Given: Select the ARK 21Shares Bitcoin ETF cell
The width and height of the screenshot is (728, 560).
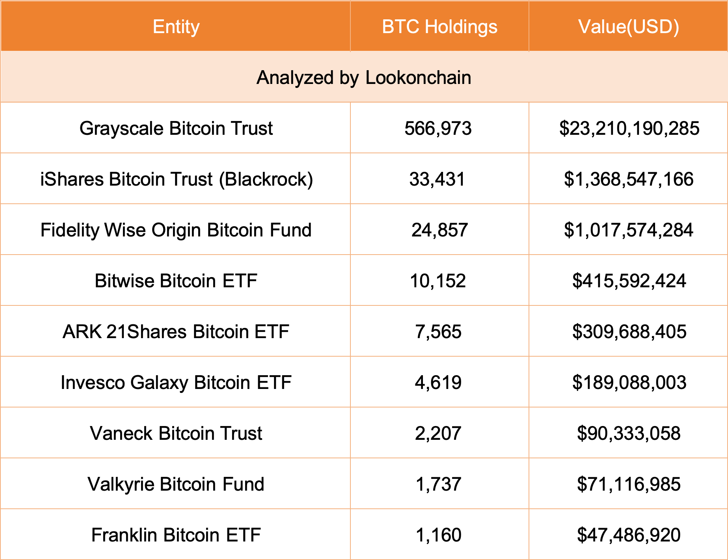Looking at the screenshot, I should point(176,332).
